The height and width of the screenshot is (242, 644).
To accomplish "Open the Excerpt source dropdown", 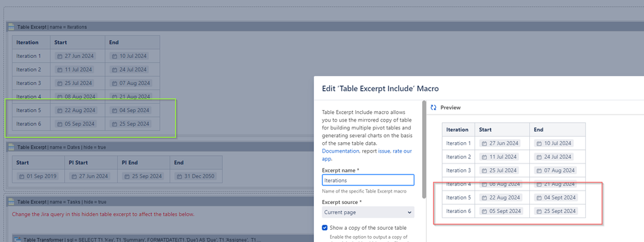I will point(368,212).
